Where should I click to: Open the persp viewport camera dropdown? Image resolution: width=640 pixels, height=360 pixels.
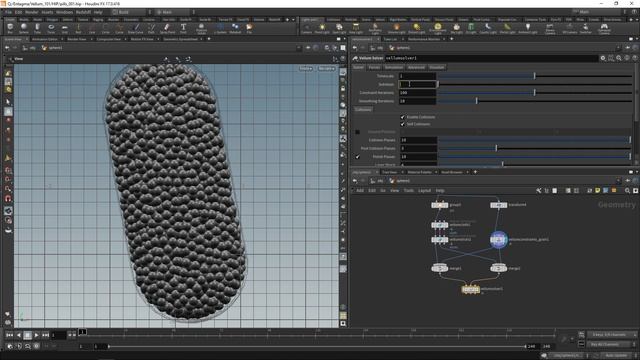[306, 69]
